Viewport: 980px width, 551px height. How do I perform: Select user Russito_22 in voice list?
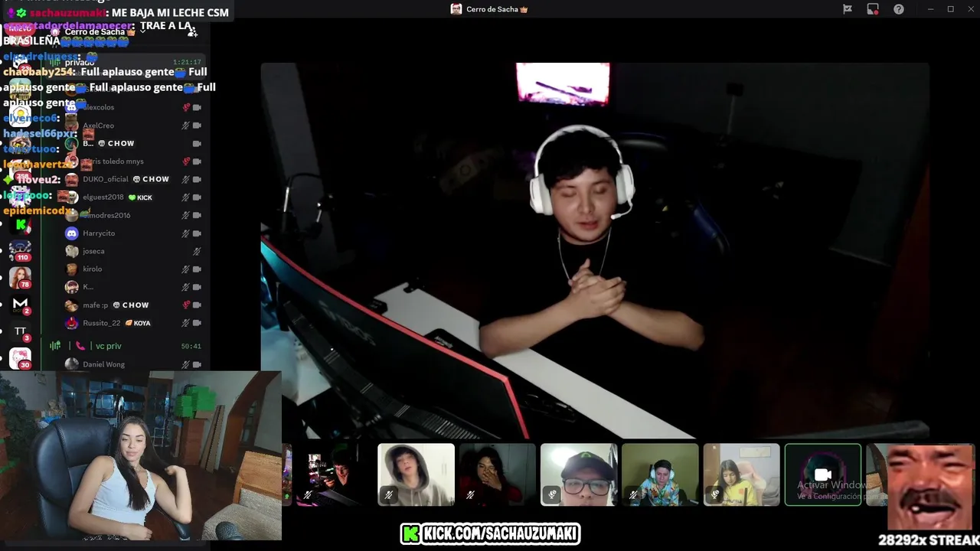101,323
